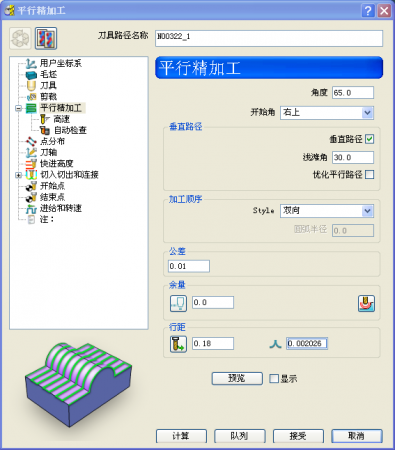Click the greyed recycle toolpath icon

point(20,38)
